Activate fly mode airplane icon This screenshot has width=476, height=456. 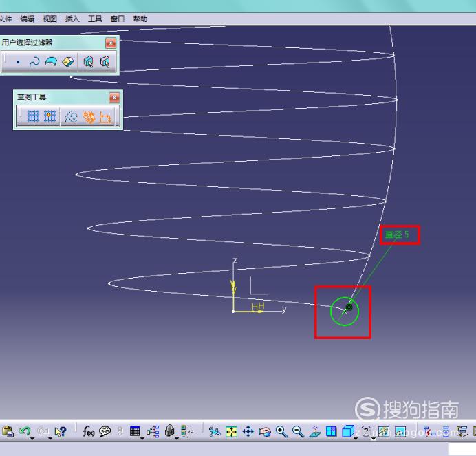coord(215,432)
